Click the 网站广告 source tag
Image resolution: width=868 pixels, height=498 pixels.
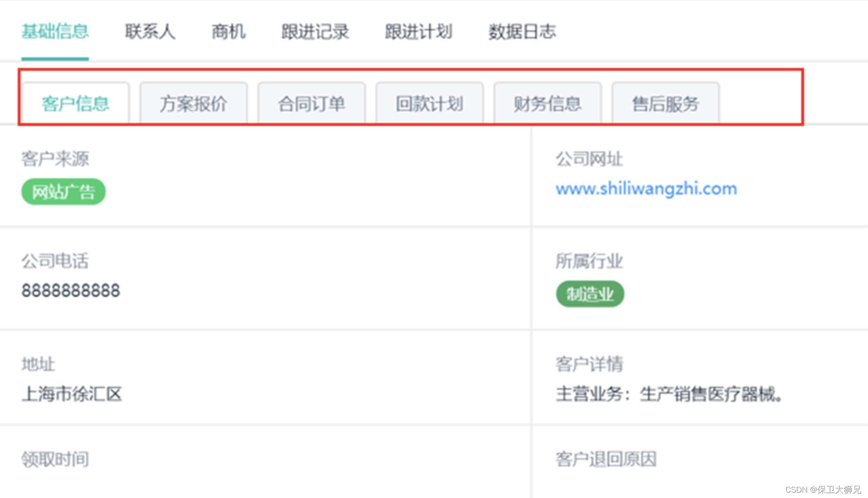pyautogui.click(x=64, y=192)
